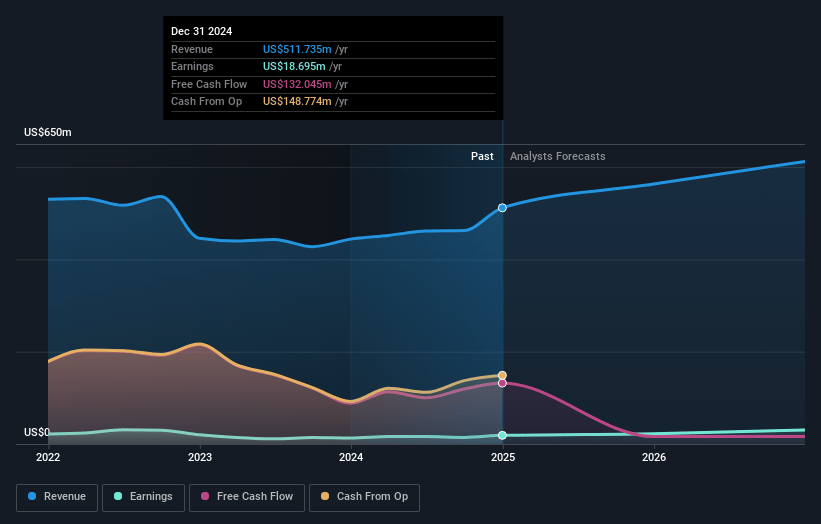Click the Earnings row label in tooltip
This screenshot has width=821, height=524.
coord(192,66)
